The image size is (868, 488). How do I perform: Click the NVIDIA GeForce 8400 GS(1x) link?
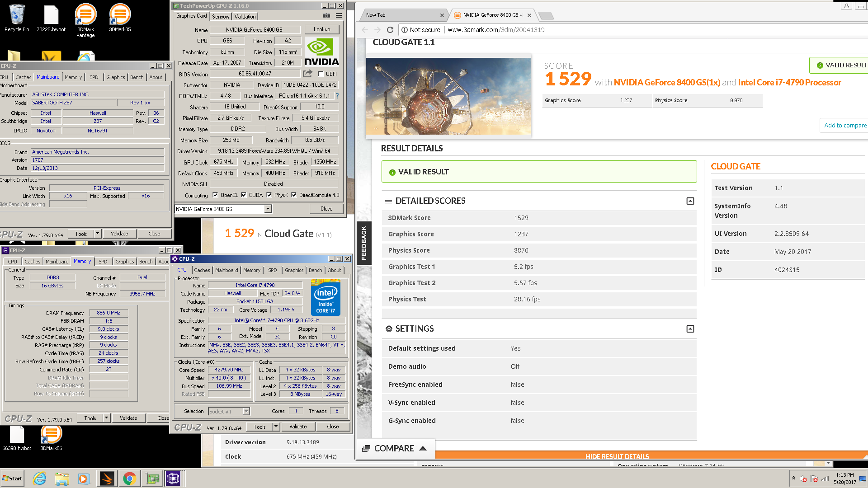pyautogui.click(x=667, y=82)
